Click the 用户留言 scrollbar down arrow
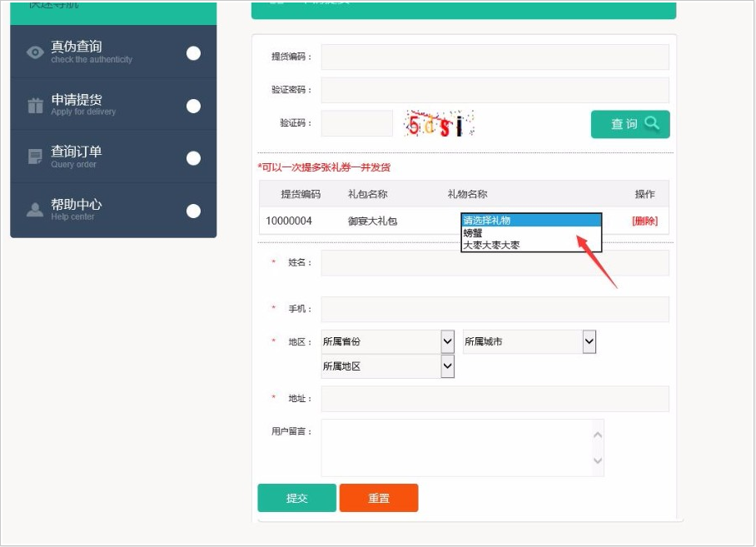The width and height of the screenshot is (756, 547). [597, 460]
